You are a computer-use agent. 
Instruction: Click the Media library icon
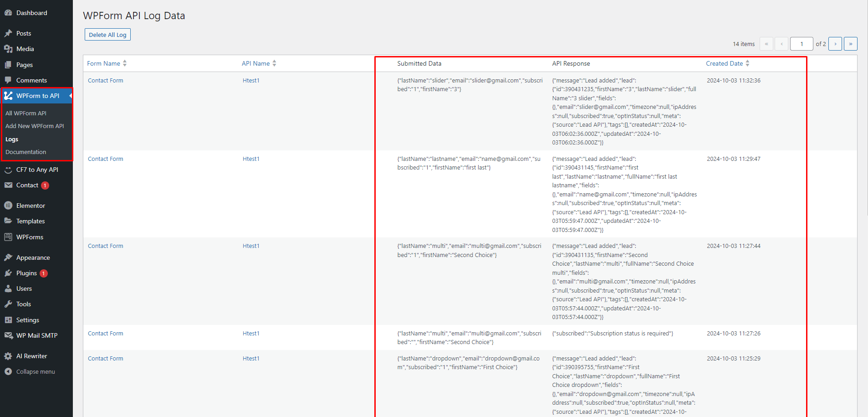click(x=8, y=48)
